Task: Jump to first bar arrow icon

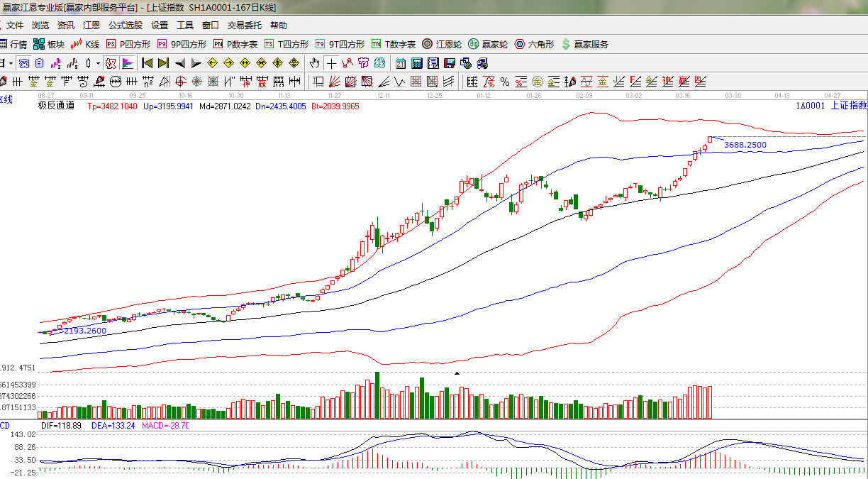Action: 148,63
